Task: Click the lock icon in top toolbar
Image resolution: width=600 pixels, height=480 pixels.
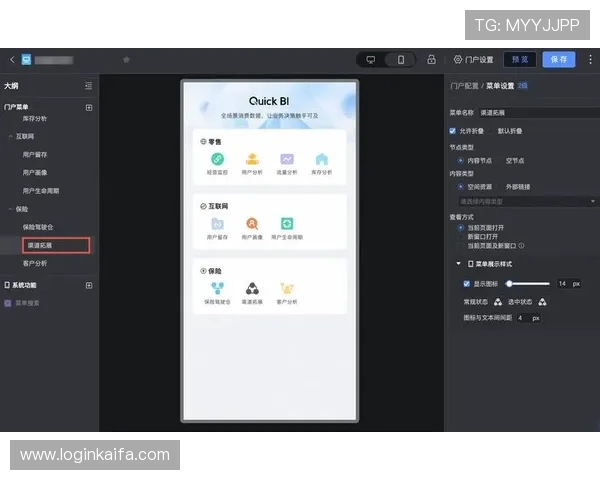Action: tap(431, 60)
